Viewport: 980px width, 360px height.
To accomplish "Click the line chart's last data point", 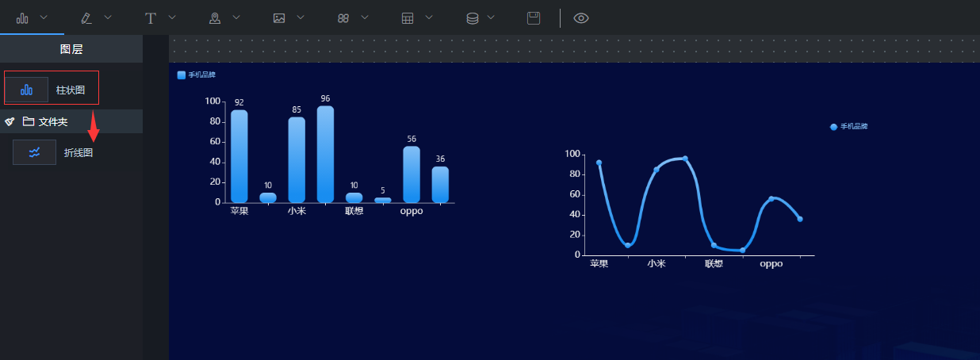I will (800, 219).
